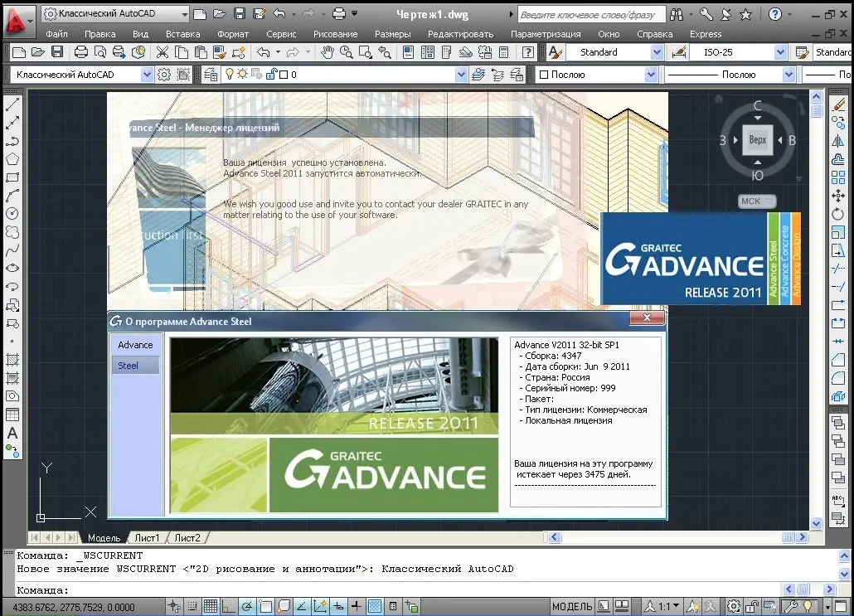The height and width of the screenshot is (616, 854).
Task: Open the Параметризация menu
Action: (x=546, y=34)
